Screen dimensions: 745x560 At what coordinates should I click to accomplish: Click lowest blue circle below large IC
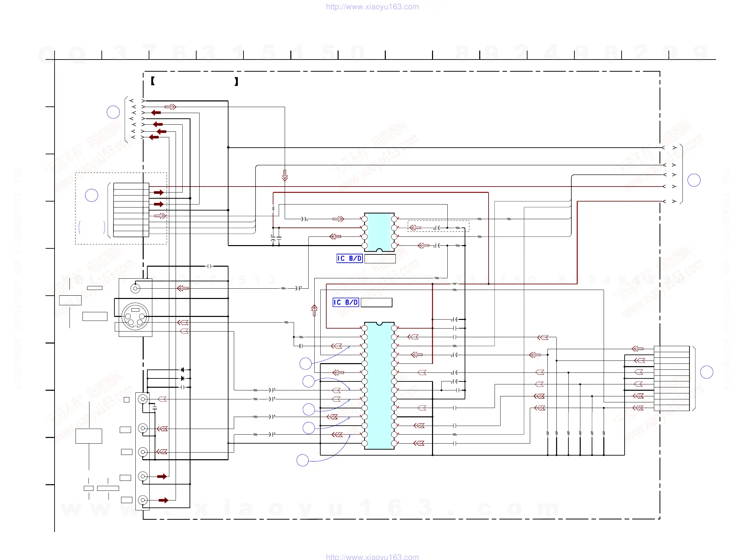(x=302, y=460)
